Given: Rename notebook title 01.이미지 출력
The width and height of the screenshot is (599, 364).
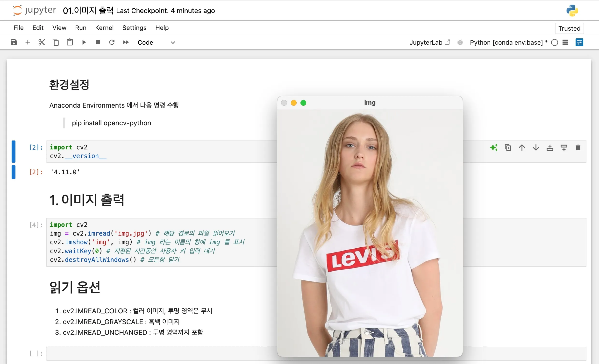Looking at the screenshot, I should click(88, 10).
